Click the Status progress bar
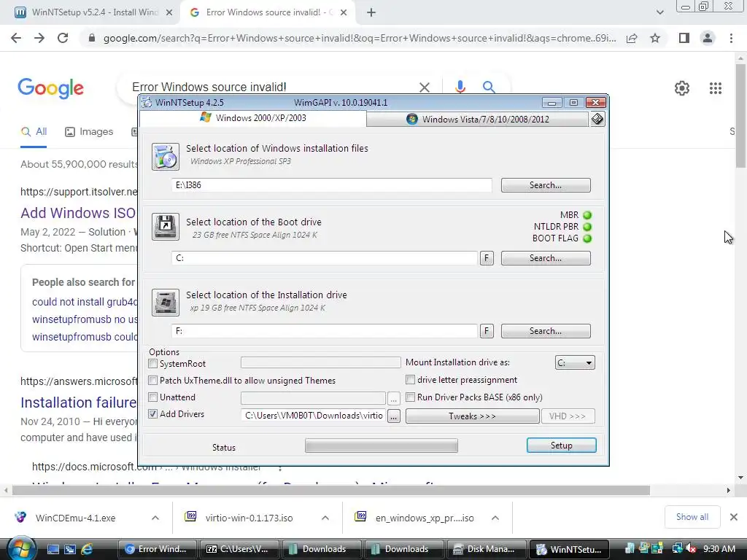 [x=381, y=446]
